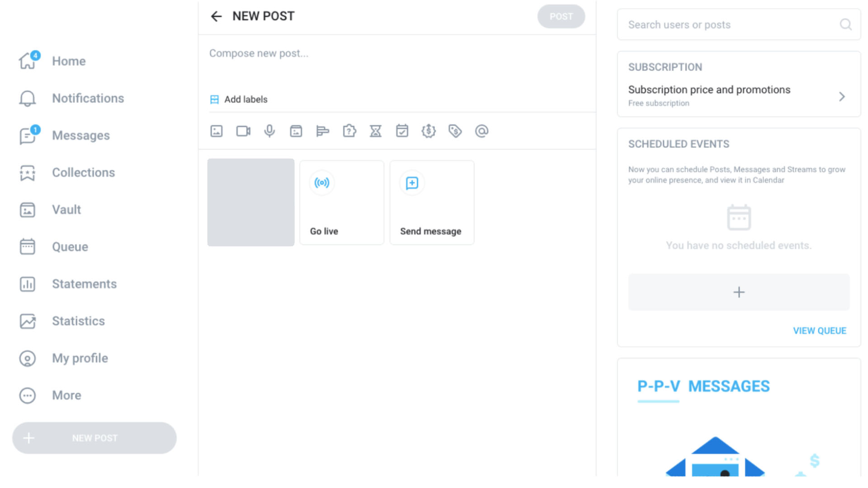Click the video camera upload icon

pyautogui.click(x=243, y=131)
